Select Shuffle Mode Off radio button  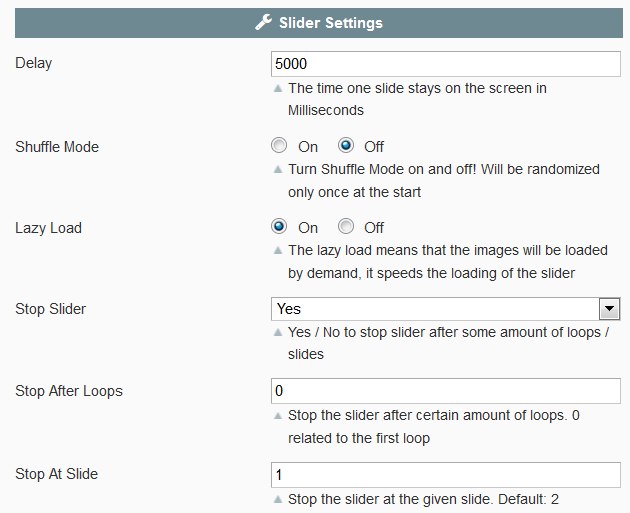coord(346,145)
